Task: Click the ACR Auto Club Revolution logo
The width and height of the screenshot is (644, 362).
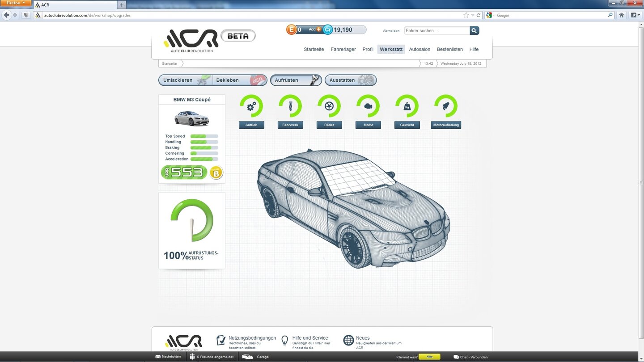Action: coord(191,41)
